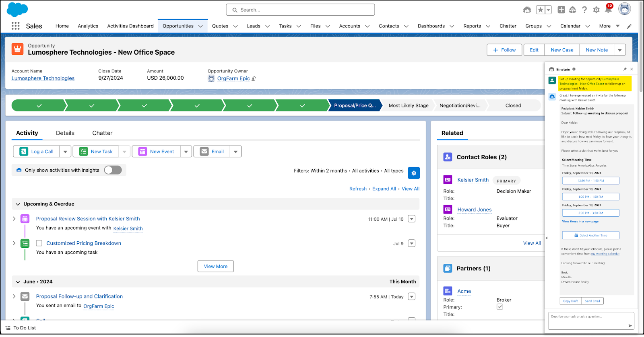644x337 pixels.
Task: Select the 12:30 PM - 1:00 PM meeting slot
Action: point(590,181)
